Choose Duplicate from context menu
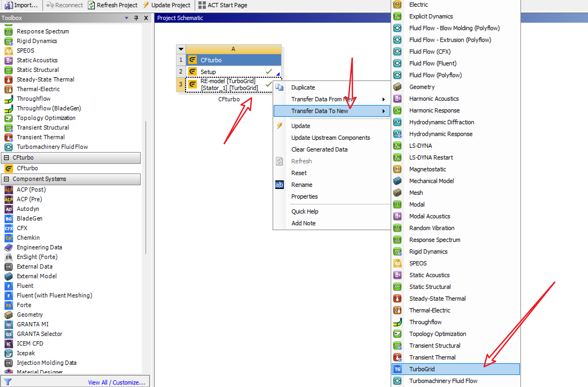588x387 pixels. [303, 87]
